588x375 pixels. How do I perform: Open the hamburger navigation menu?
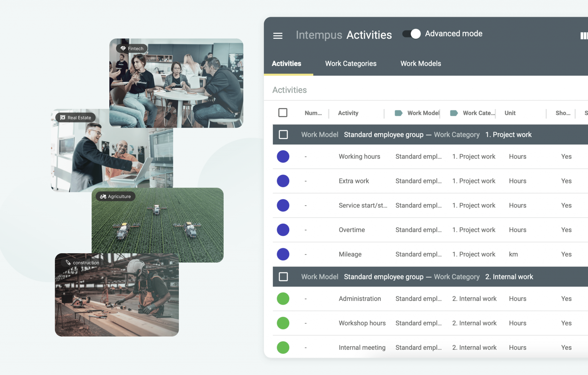tap(278, 36)
